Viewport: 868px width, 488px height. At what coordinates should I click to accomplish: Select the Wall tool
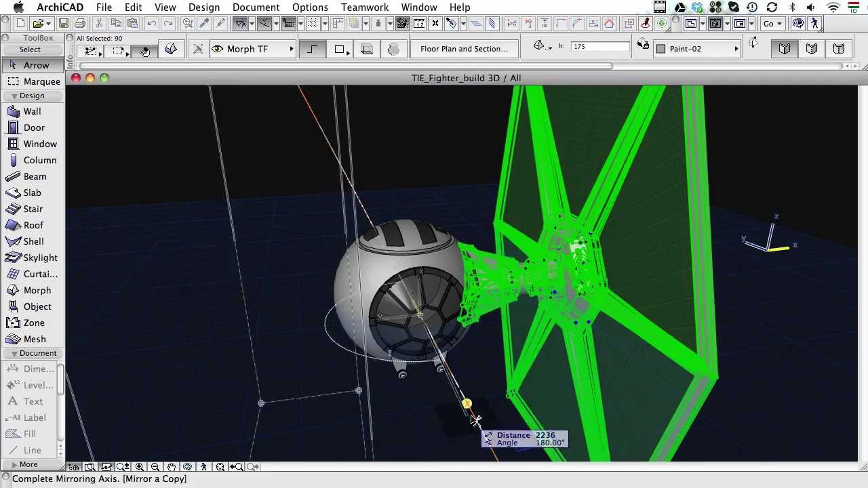pyautogui.click(x=32, y=111)
